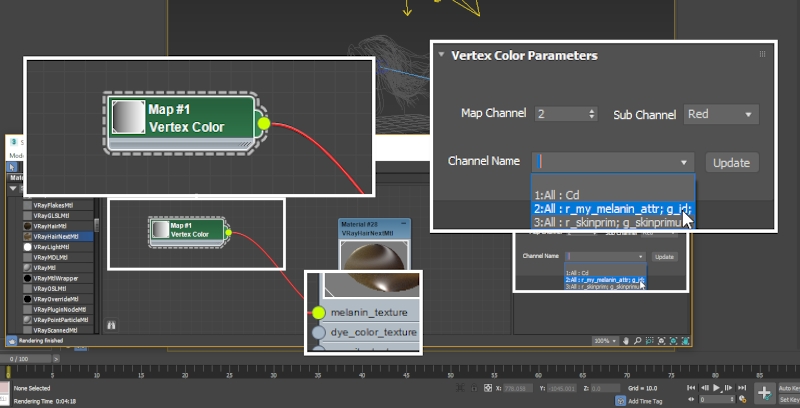Toggle the Auto Key mode button
This screenshot has width=800, height=408.
(788, 387)
